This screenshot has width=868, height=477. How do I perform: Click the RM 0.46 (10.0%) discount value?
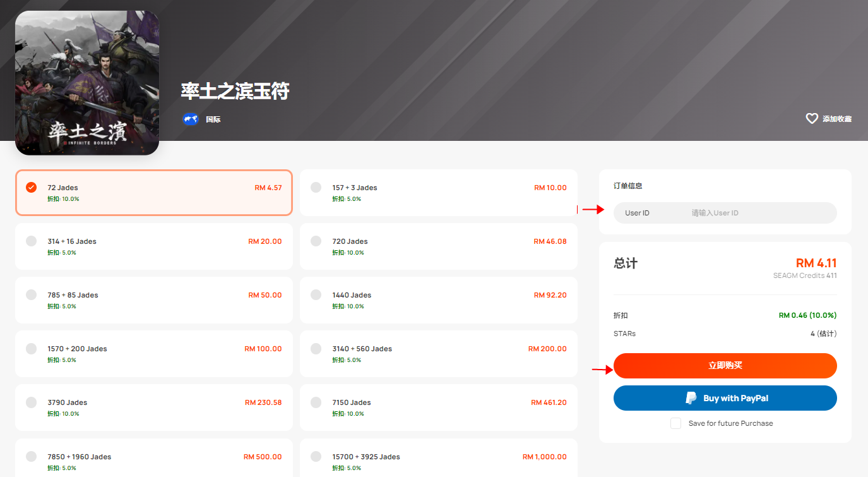pyautogui.click(x=808, y=315)
